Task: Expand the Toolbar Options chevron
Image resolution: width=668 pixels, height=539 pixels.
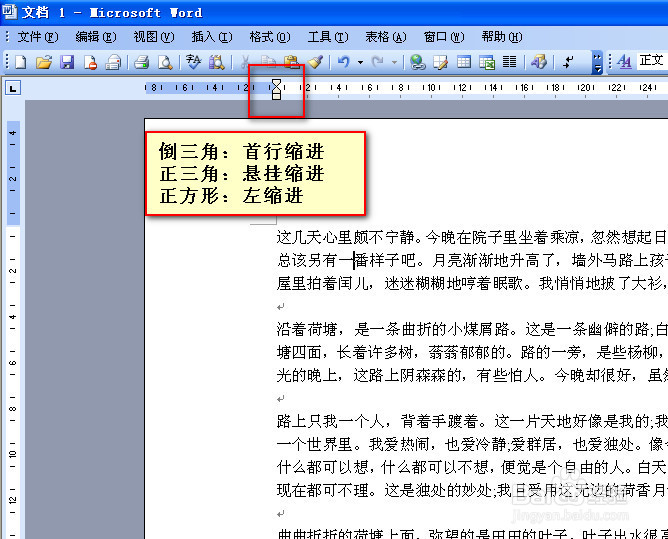Action: pyautogui.click(x=597, y=62)
